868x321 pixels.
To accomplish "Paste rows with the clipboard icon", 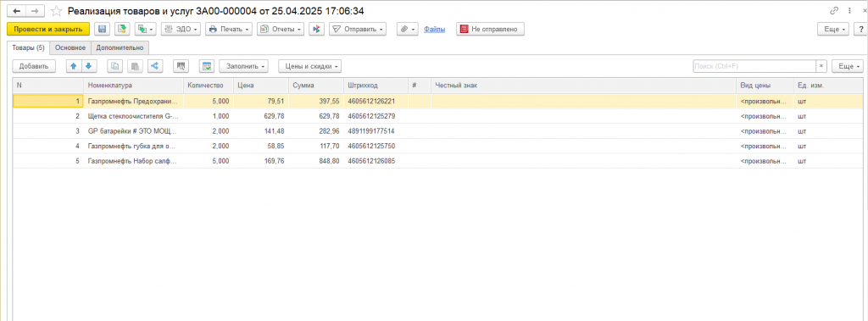I will tap(135, 66).
